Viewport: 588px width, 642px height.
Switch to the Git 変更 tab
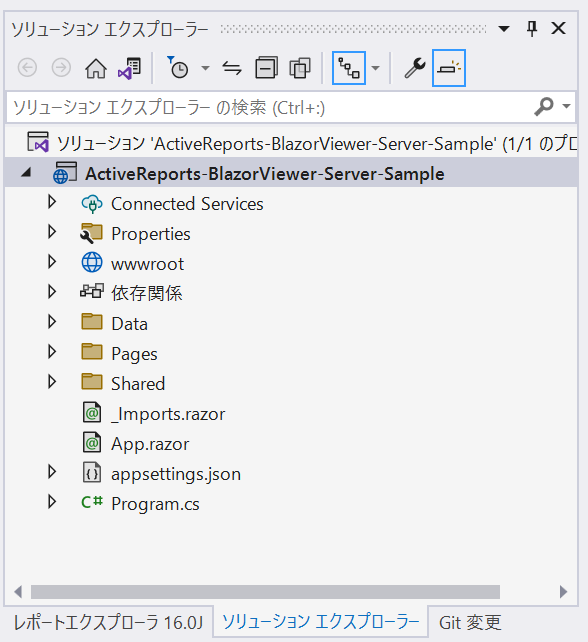(x=470, y=623)
